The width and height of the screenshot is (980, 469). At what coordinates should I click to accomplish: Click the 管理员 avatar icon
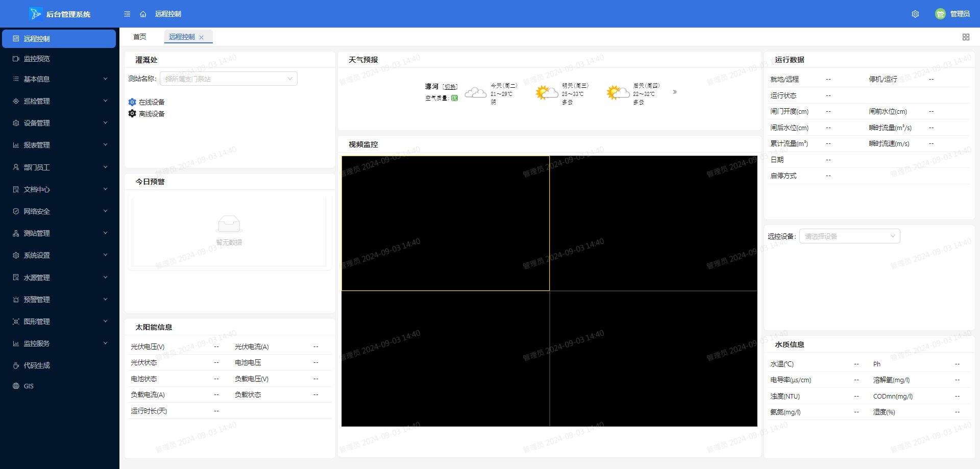point(940,14)
